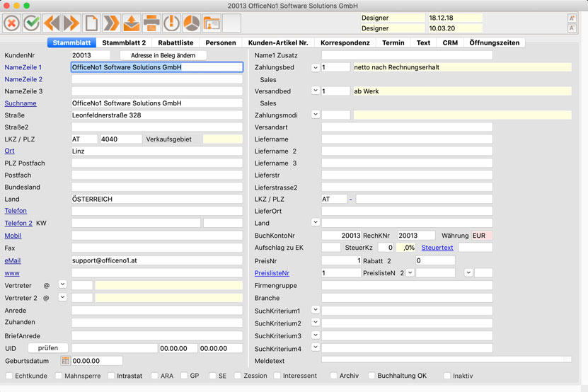Expand the SuchKriterium3 dropdown
588x392 pixels.
[316, 335]
